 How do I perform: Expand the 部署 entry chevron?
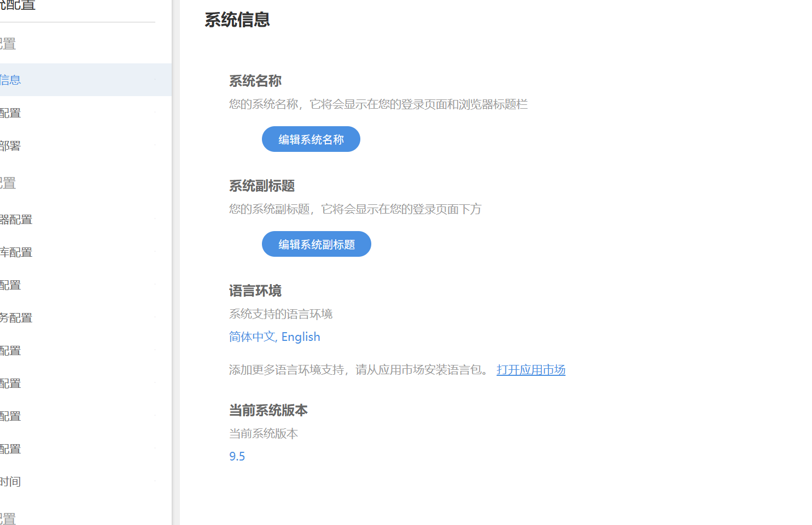[155, 145]
